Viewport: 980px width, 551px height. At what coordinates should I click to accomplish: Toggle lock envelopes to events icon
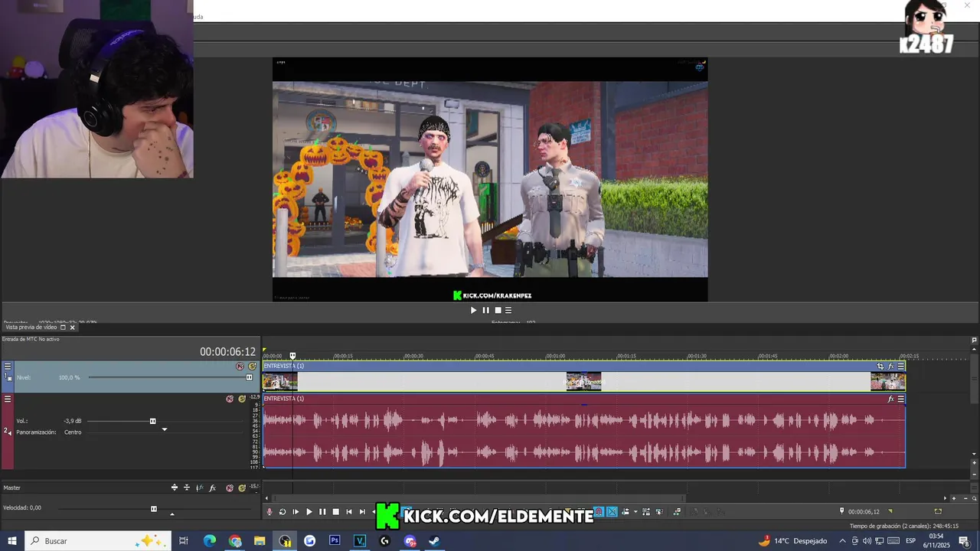646,512
